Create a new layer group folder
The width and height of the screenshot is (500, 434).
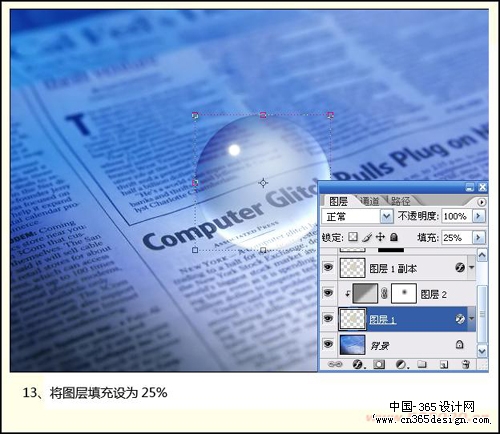tap(422, 364)
